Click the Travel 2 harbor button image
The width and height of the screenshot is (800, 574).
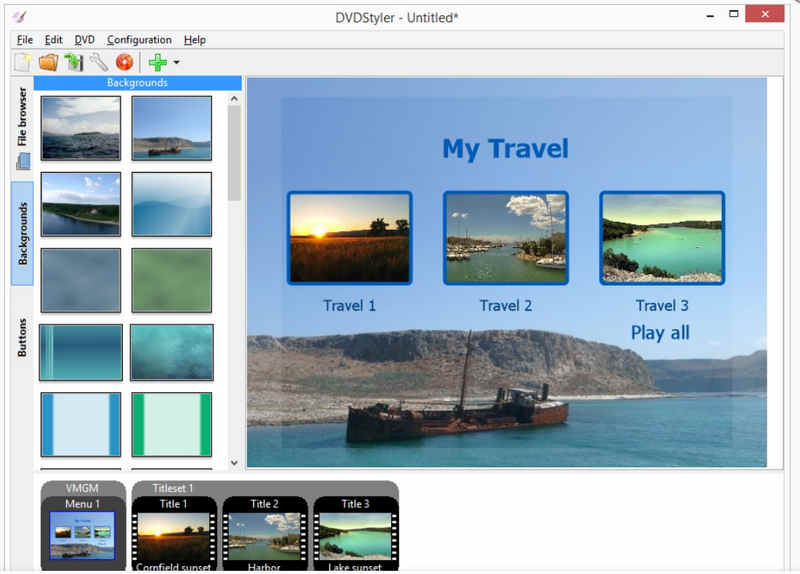[x=506, y=238]
